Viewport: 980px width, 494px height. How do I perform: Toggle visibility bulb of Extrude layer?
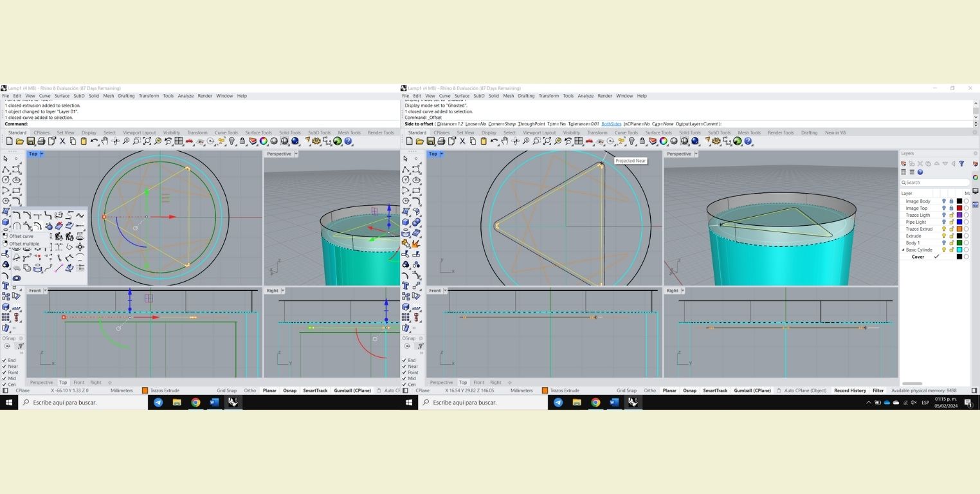tap(944, 236)
